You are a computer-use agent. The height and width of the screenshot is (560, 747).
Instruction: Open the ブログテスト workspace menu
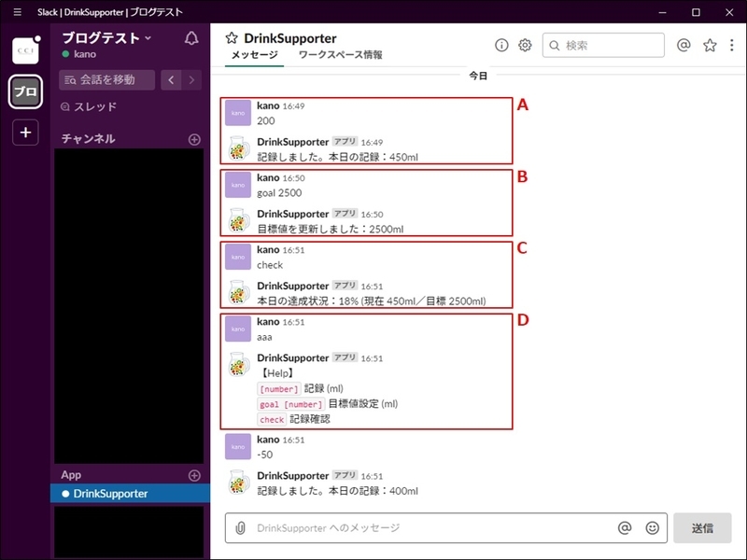pyautogui.click(x=106, y=37)
